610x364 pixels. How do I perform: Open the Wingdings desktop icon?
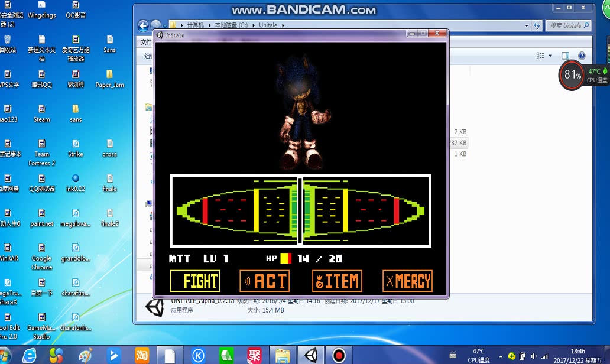pos(41,10)
